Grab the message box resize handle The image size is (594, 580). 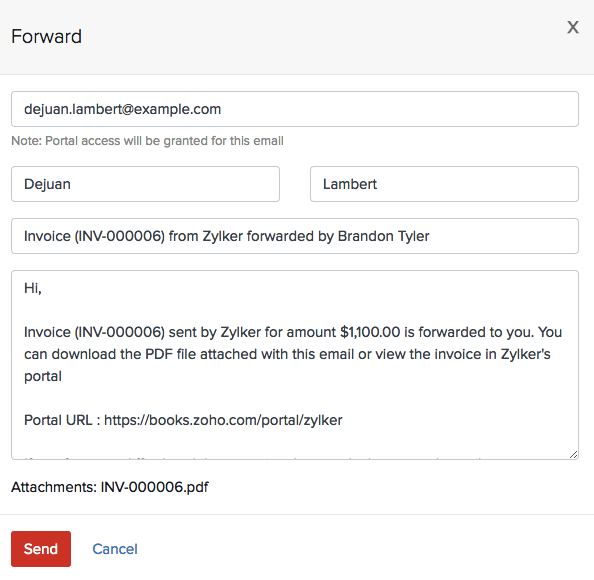(574, 455)
